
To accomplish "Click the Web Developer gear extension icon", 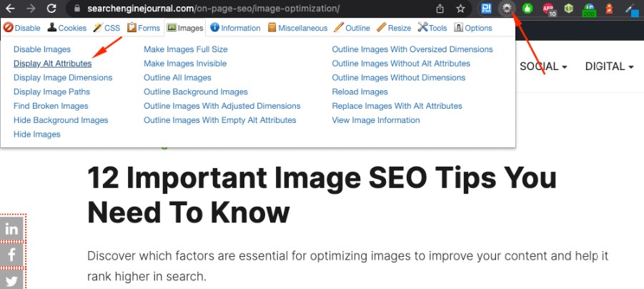I will [x=507, y=9].
